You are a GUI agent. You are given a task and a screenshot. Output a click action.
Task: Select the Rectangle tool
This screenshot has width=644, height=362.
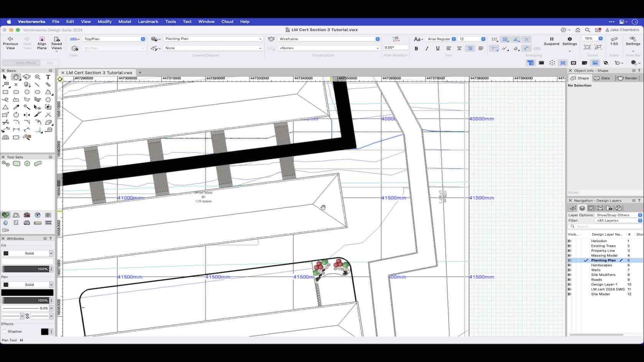coord(5,92)
